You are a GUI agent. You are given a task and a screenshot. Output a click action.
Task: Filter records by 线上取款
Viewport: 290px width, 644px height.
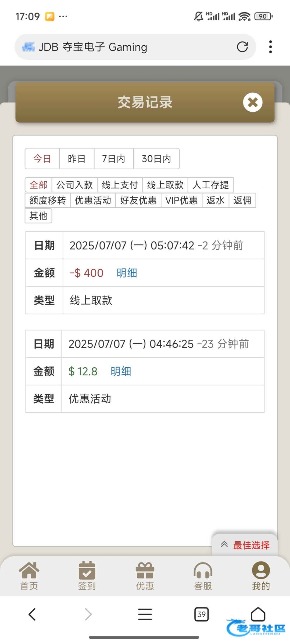(x=165, y=185)
